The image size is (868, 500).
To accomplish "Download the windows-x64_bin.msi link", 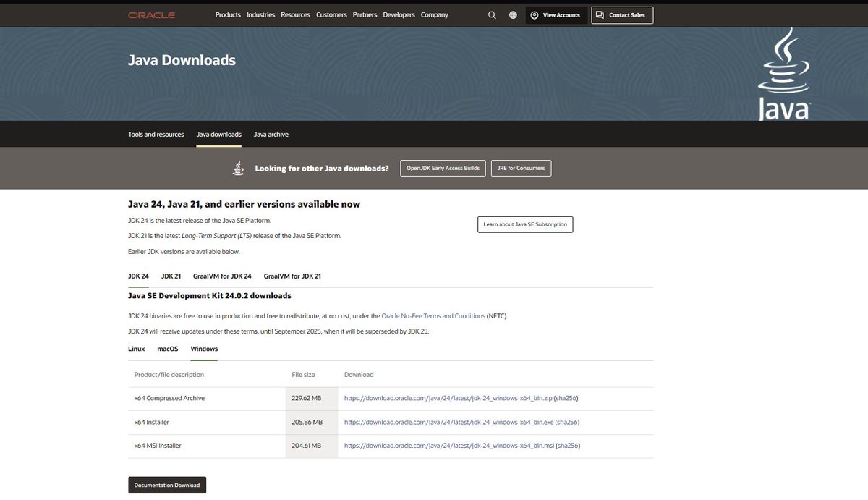I will (449, 446).
